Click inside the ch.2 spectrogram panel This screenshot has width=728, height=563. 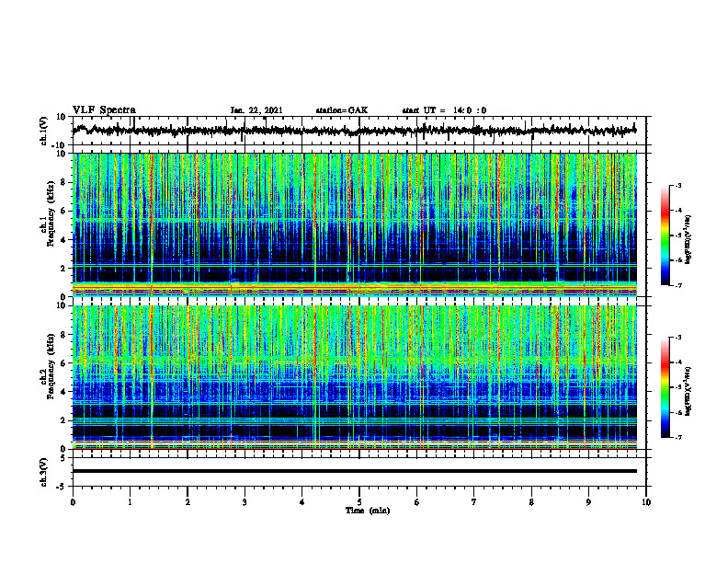pos(355,377)
